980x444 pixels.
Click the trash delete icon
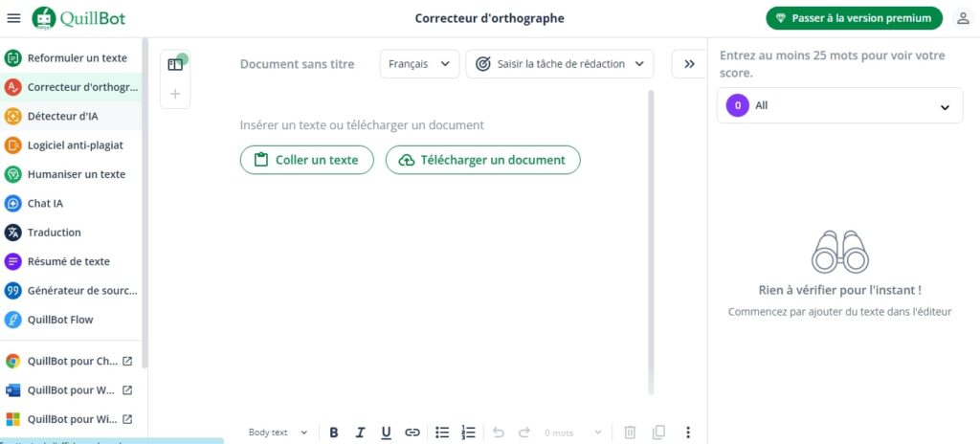coord(631,433)
